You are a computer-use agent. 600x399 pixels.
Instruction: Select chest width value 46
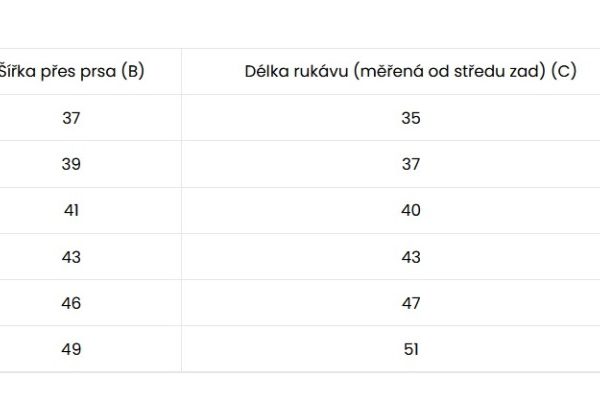pyautogui.click(x=71, y=303)
